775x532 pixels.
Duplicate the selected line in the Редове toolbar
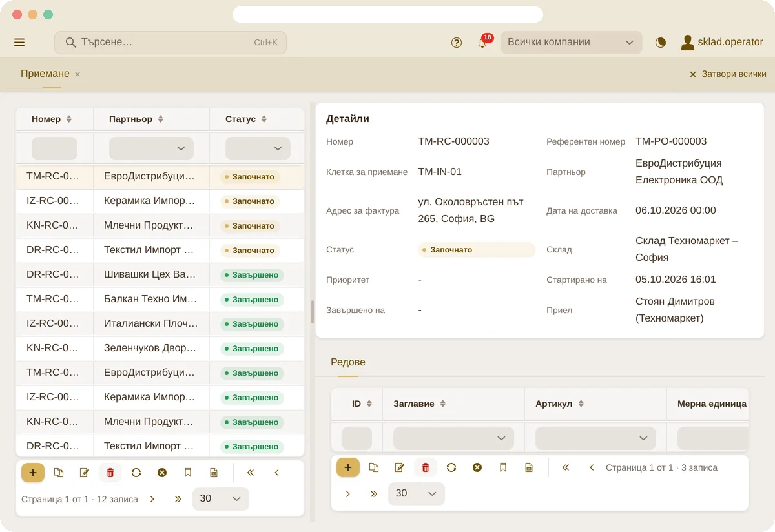point(374,467)
